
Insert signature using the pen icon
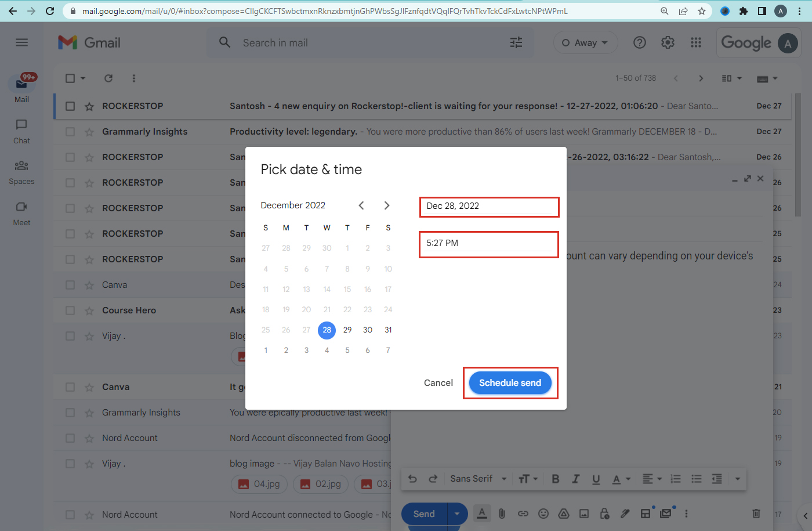point(625,514)
